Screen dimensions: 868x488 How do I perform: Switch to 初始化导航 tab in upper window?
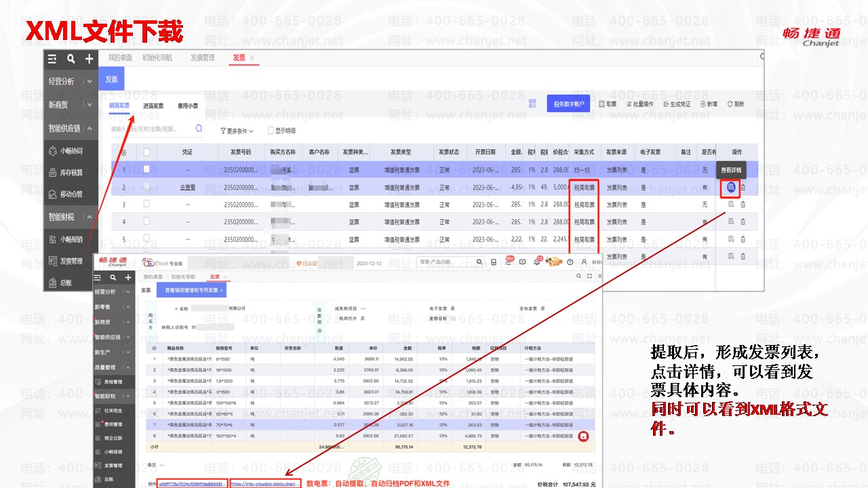pyautogui.click(x=157, y=58)
